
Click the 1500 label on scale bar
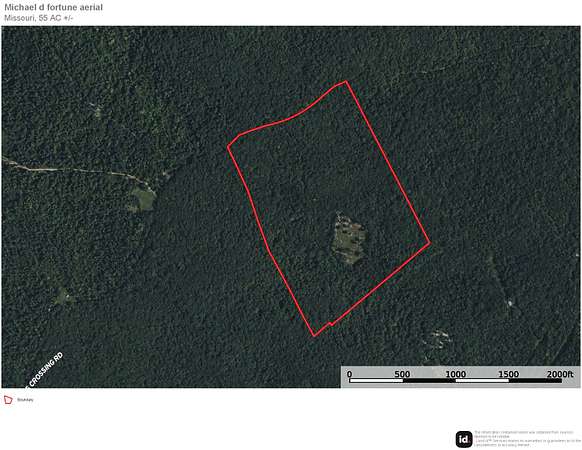tap(509, 374)
